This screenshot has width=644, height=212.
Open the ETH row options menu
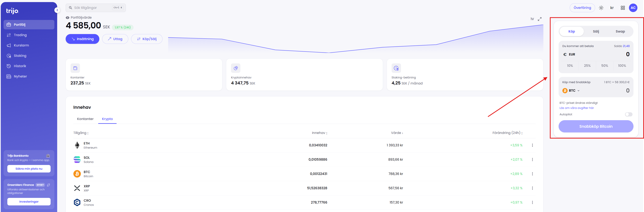pos(532,145)
